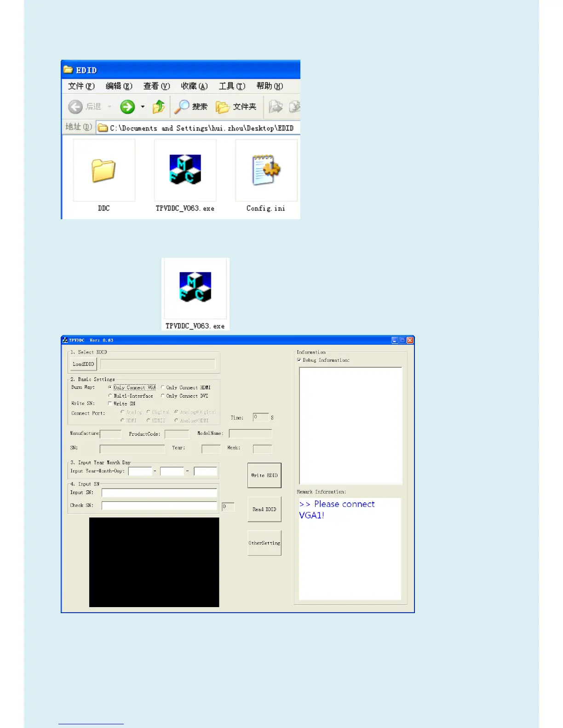
Task: Open the 工具(T) menu
Action: tap(232, 86)
